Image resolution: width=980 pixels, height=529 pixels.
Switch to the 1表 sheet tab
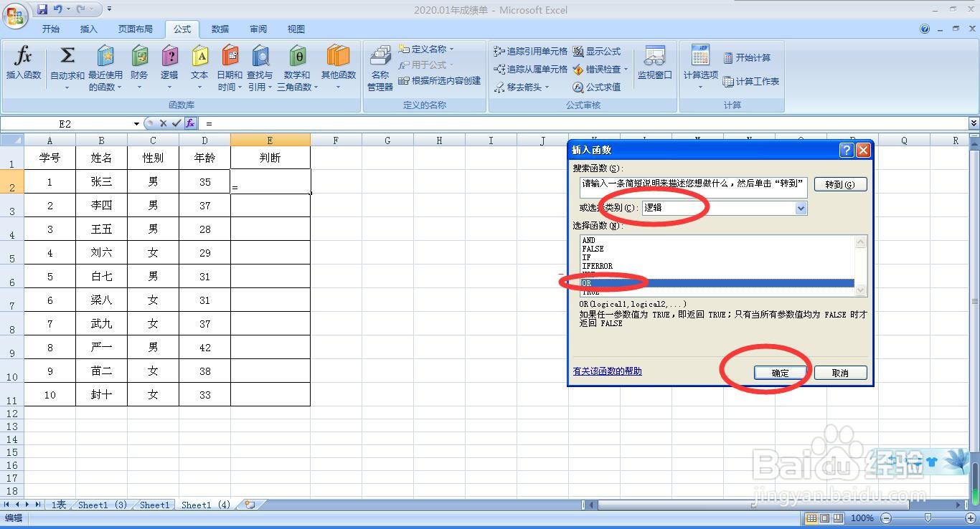click(58, 505)
